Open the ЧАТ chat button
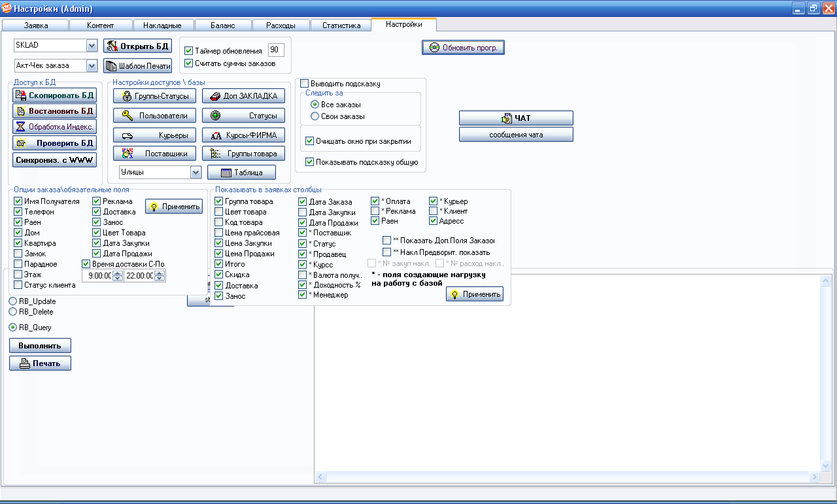The width and height of the screenshot is (837, 504). point(515,118)
